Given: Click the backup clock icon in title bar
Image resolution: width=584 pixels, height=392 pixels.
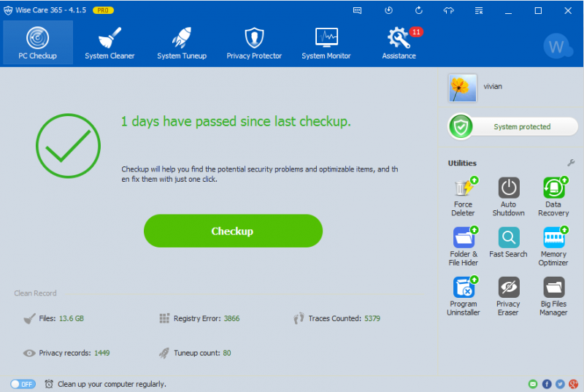Looking at the screenshot, I should tap(388, 10).
